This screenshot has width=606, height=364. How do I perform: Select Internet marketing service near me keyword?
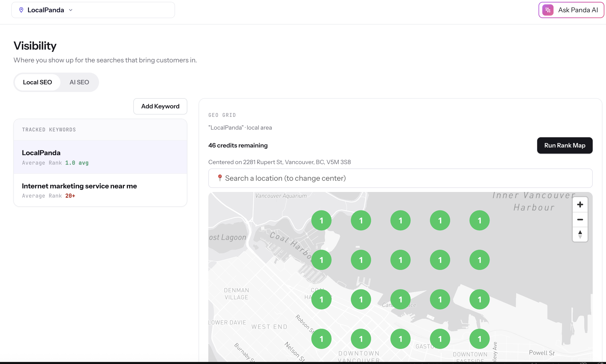[x=100, y=190]
